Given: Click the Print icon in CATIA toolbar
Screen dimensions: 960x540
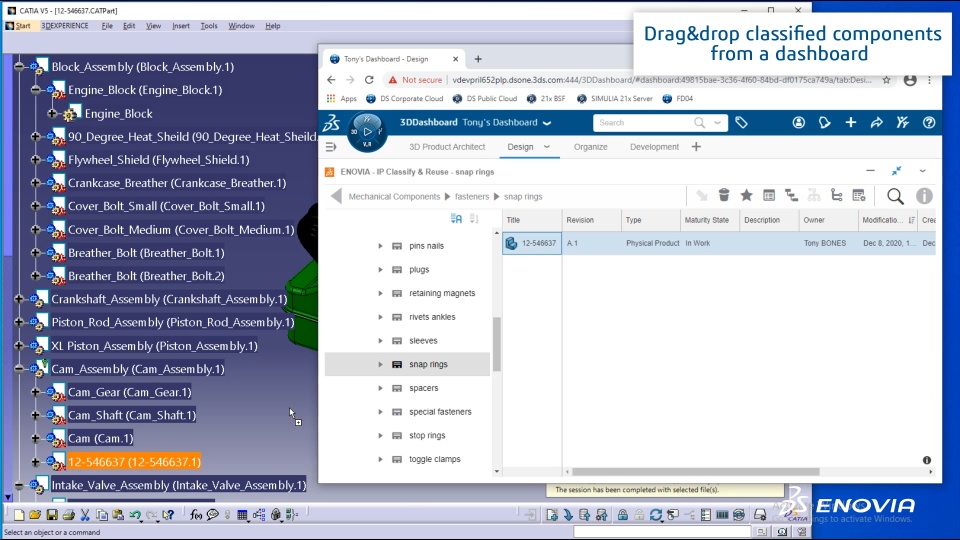Looking at the screenshot, I should 69,515.
